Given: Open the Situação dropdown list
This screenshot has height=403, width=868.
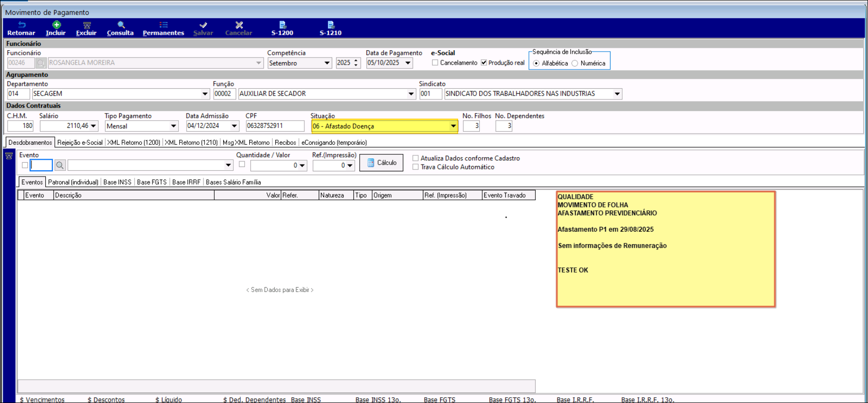Looking at the screenshot, I should [453, 126].
